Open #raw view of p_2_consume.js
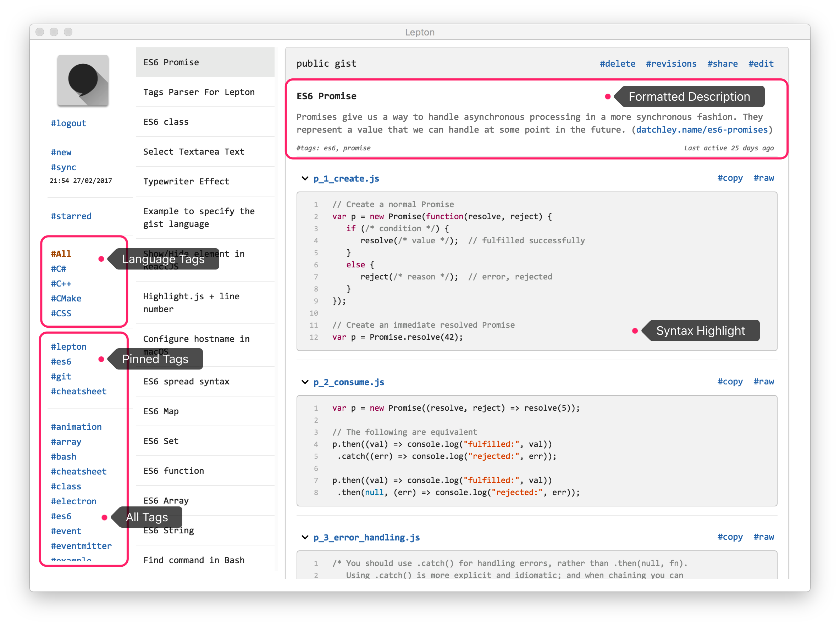Image resolution: width=840 pixels, height=627 pixels. pyautogui.click(x=763, y=382)
